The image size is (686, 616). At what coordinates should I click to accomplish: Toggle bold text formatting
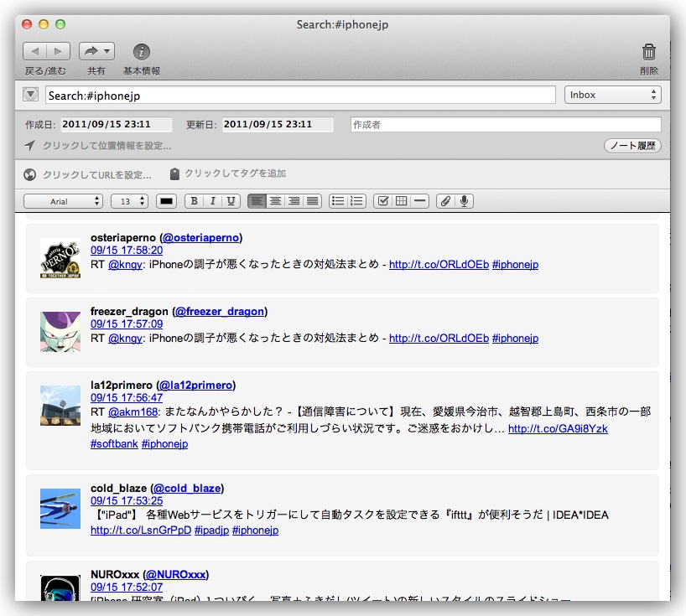tap(194, 201)
